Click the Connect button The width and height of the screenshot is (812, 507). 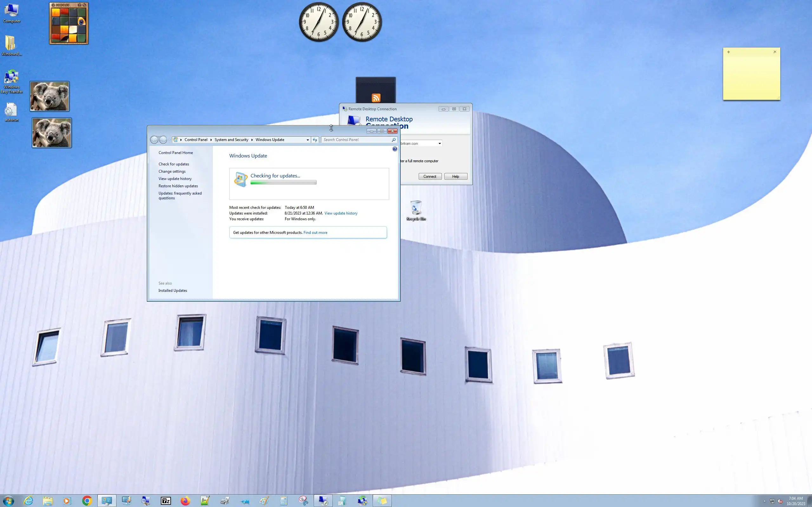tap(430, 176)
